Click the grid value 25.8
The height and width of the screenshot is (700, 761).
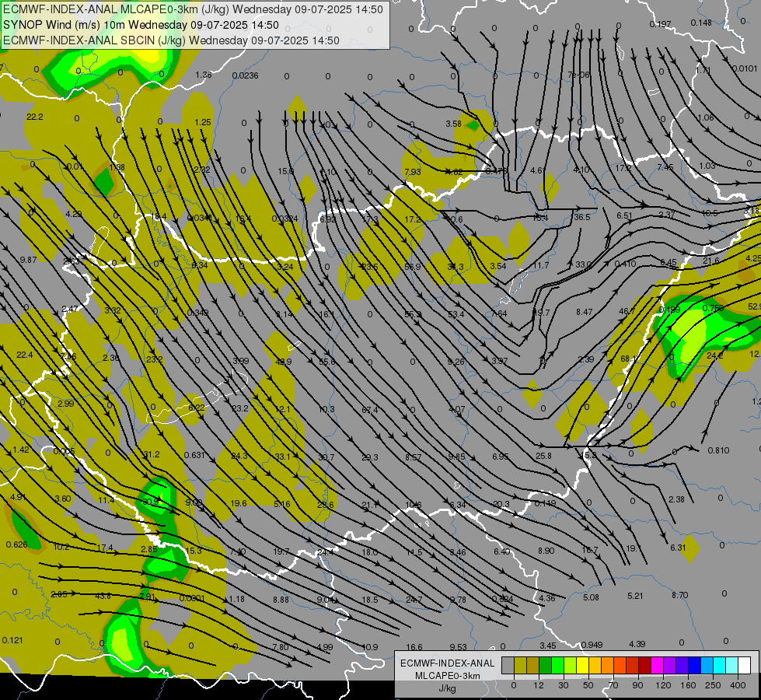(543, 456)
